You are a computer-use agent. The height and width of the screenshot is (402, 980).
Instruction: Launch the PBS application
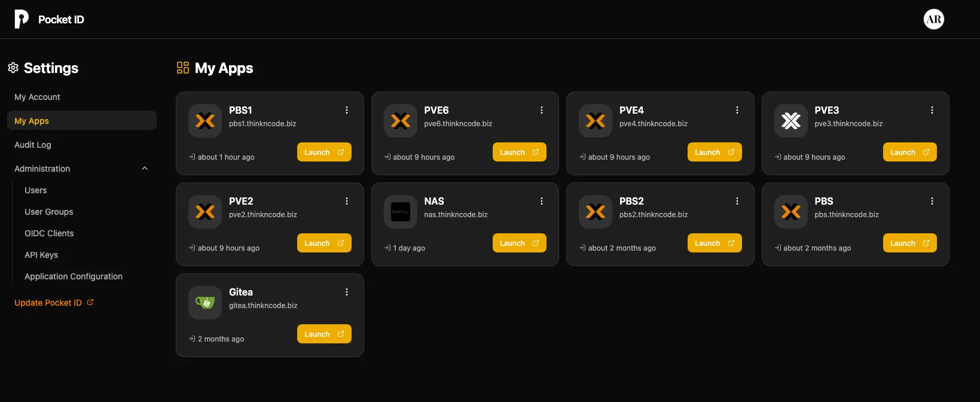pyautogui.click(x=909, y=243)
